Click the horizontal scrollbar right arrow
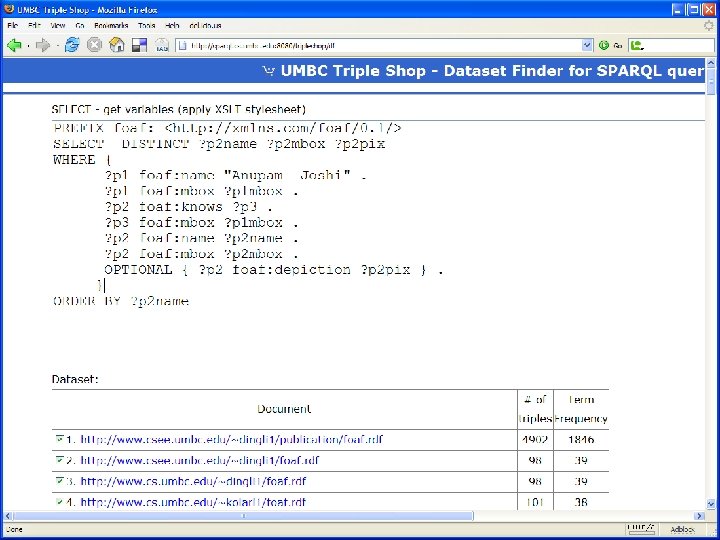 pyautogui.click(x=699, y=516)
